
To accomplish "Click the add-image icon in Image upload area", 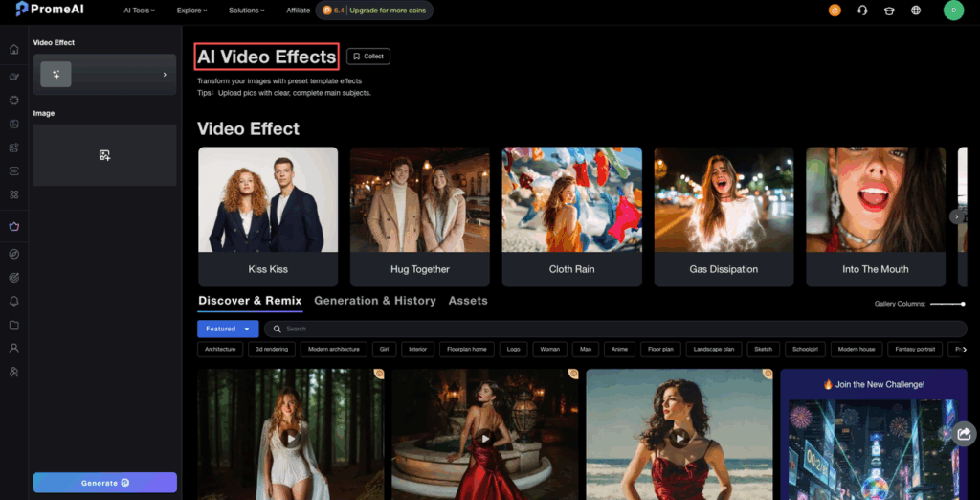I will [105, 155].
